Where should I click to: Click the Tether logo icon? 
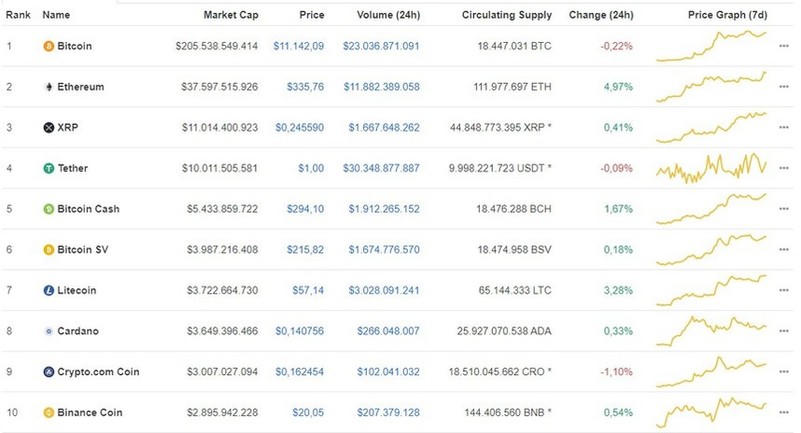(x=48, y=169)
